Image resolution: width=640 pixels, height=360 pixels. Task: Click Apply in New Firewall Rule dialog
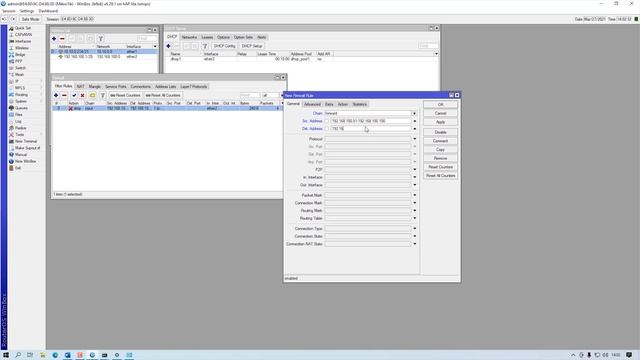click(x=440, y=122)
